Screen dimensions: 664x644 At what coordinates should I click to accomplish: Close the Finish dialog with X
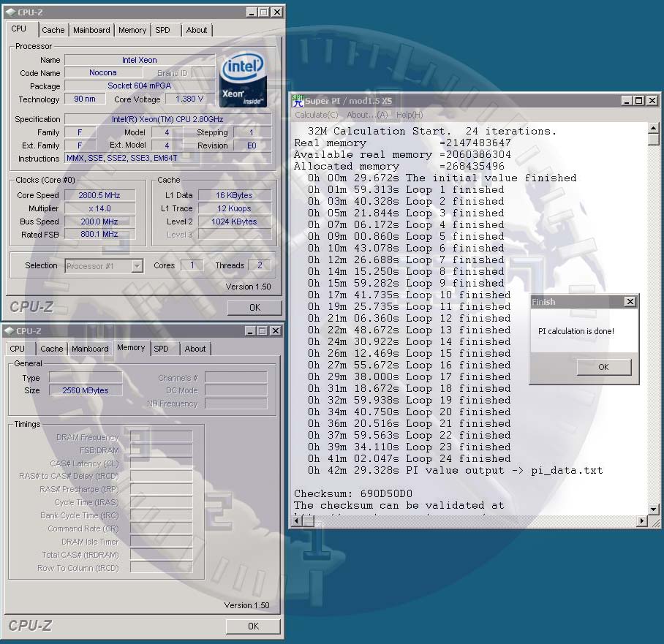click(630, 301)
